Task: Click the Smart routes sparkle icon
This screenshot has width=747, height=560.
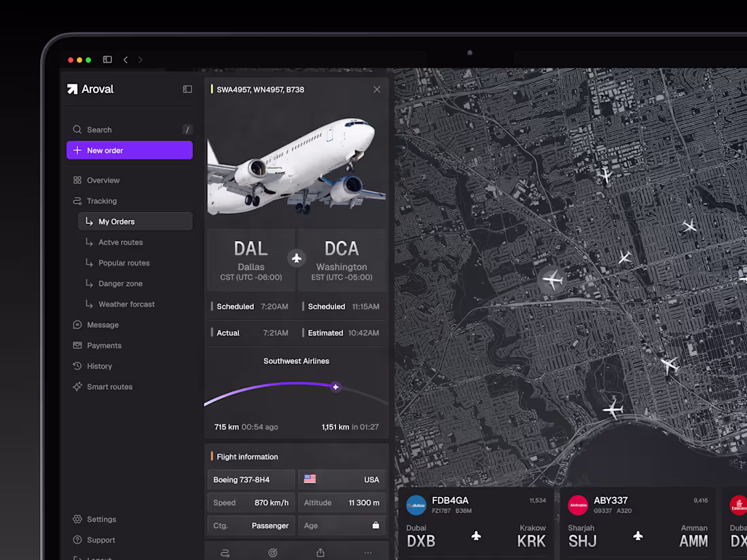Action: [77, 387]
